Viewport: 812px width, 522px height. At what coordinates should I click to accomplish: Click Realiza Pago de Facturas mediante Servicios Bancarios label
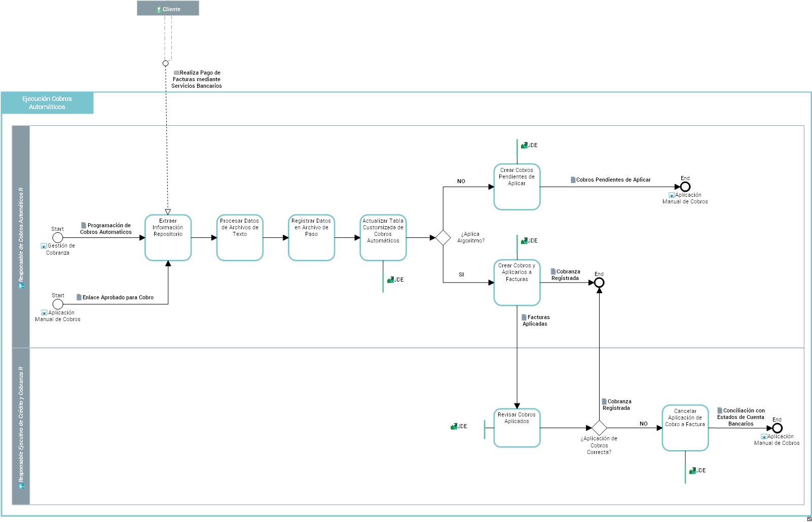(197, 79)
